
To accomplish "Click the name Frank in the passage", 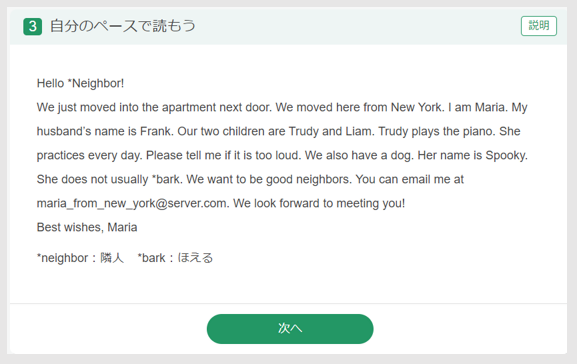I will pyautogui.click(x=156, y=131).
